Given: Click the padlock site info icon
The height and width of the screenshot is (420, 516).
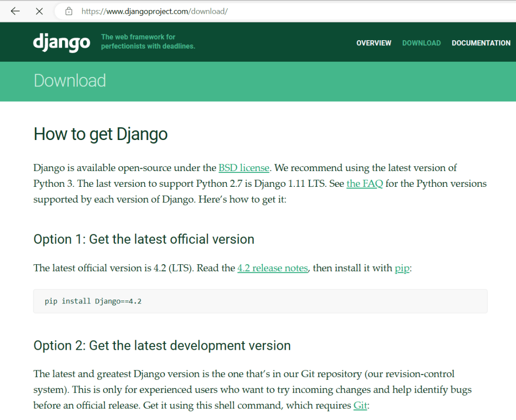Looking at the screenshot, I should [69, 11].
